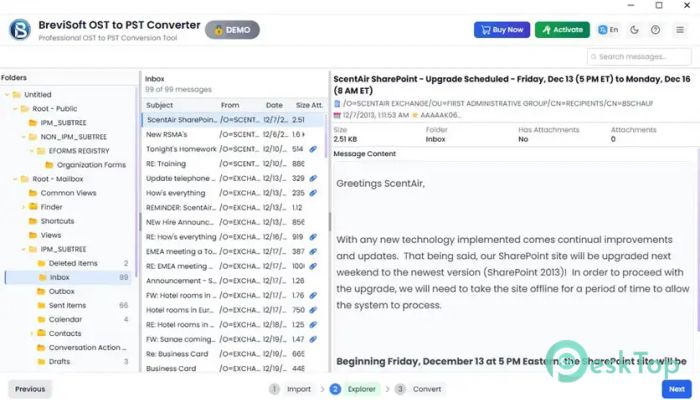
Task: Go to step 2 Explorer
Action: [355, 389]
